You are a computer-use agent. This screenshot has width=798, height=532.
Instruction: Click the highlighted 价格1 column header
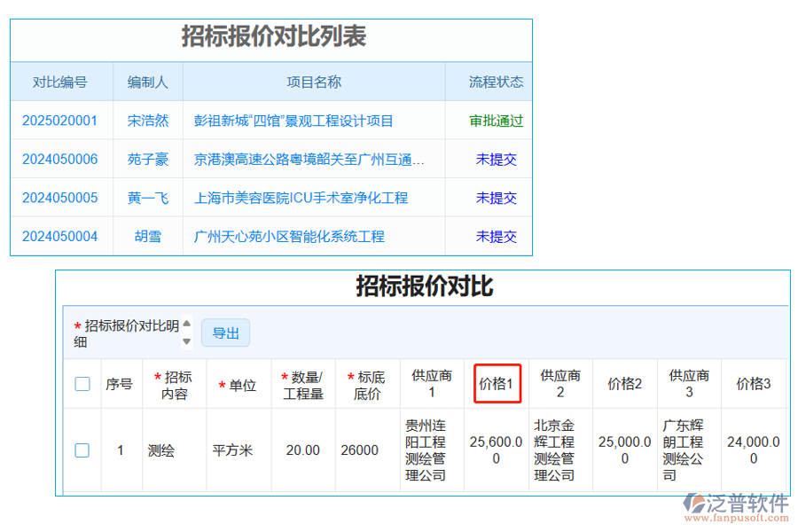497,383
